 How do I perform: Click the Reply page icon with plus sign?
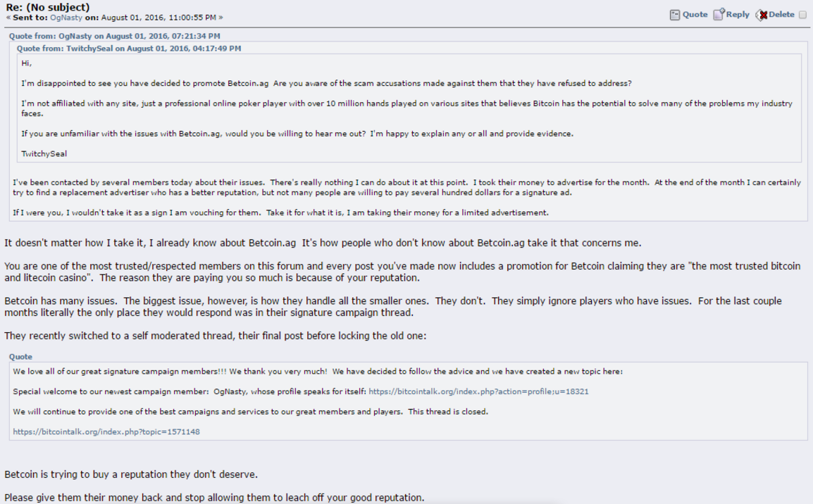coord(719,15)
